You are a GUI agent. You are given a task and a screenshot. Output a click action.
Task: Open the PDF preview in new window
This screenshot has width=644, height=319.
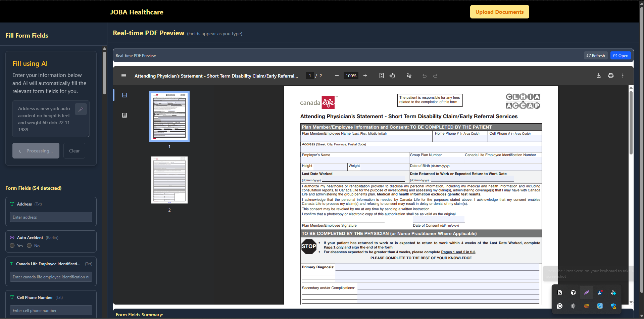pyautogui.click(x=621, y=56)
